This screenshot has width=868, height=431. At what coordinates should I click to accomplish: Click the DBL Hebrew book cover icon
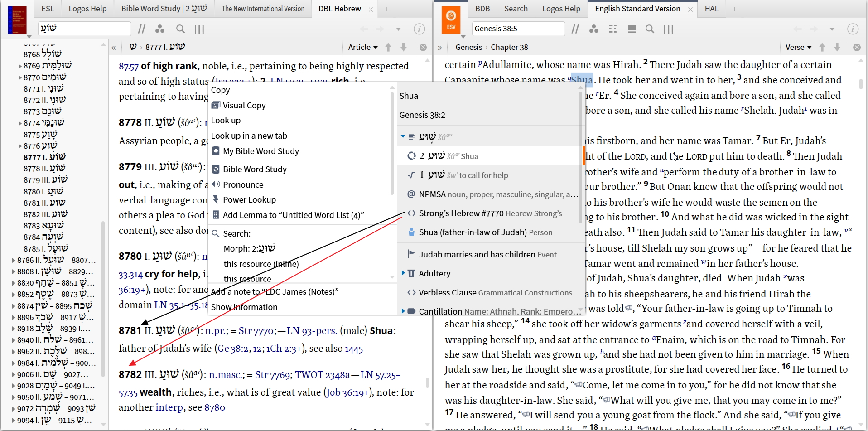tap(17, 21)
